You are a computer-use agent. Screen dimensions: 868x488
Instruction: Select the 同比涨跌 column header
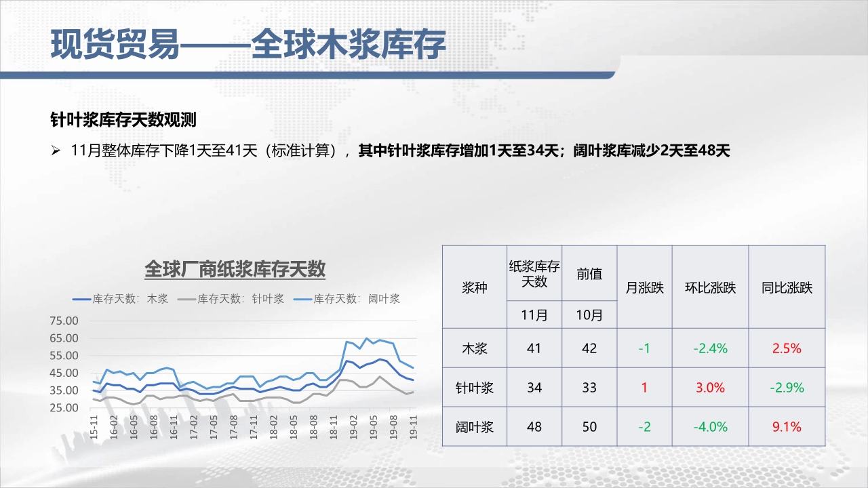tap(787, 287)
